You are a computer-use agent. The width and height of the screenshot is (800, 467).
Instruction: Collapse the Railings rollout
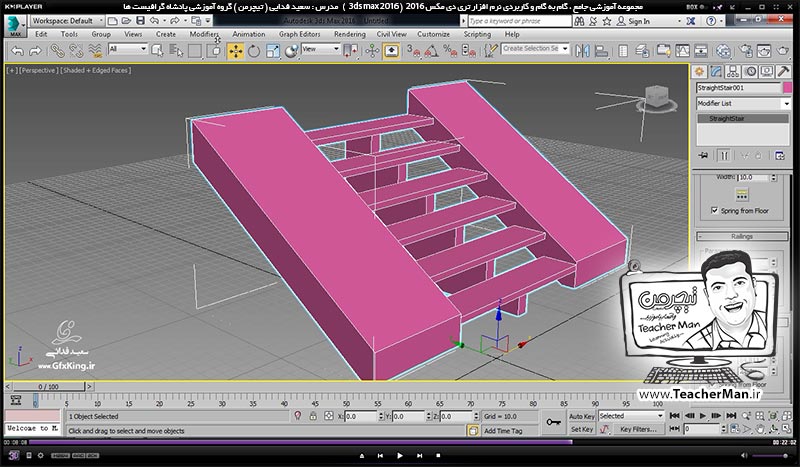coord(742,236)
